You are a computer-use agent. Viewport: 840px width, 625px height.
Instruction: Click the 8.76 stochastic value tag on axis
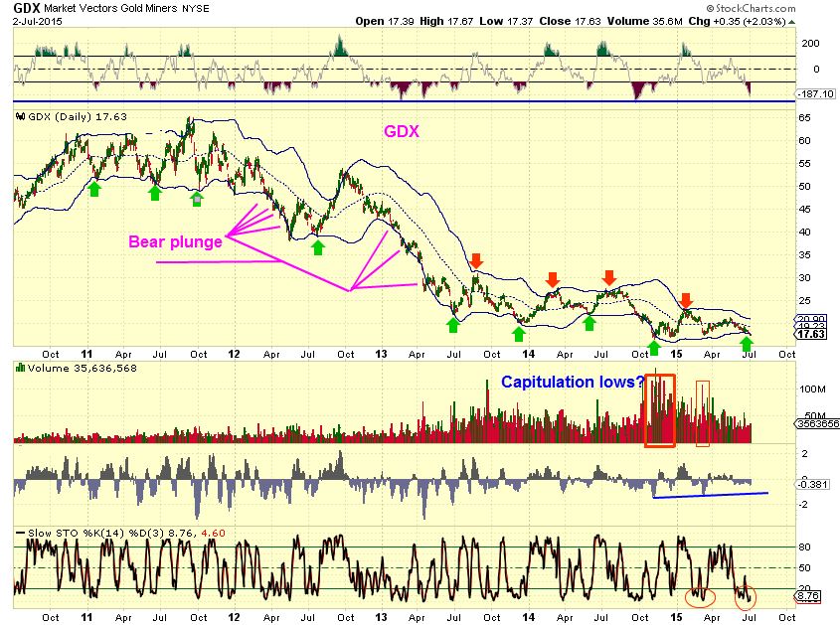809,596
